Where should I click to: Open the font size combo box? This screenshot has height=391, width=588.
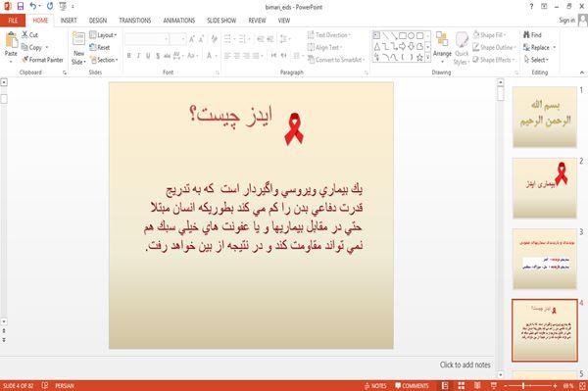(177, 39)
